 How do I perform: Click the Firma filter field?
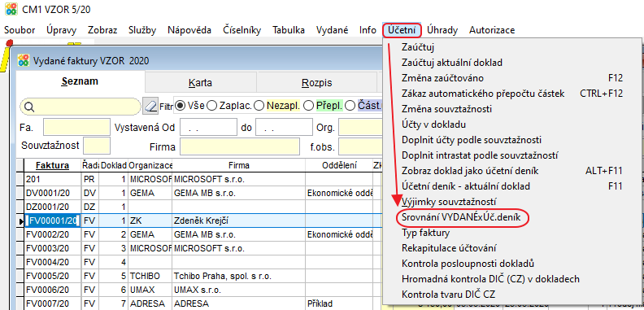[x=240, y=146]
